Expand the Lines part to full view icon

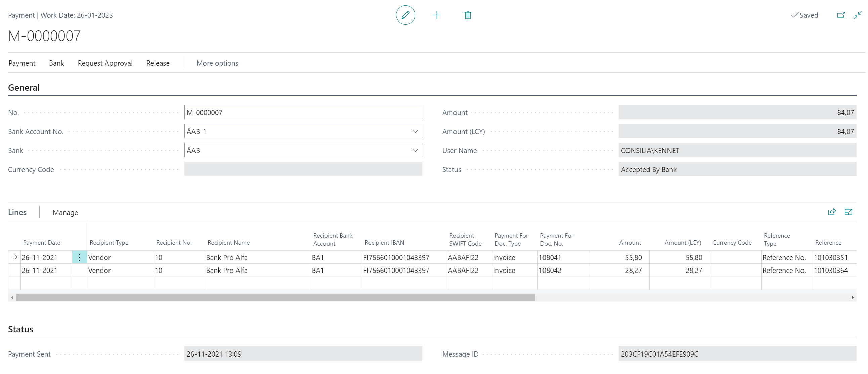tap(849, 212)
